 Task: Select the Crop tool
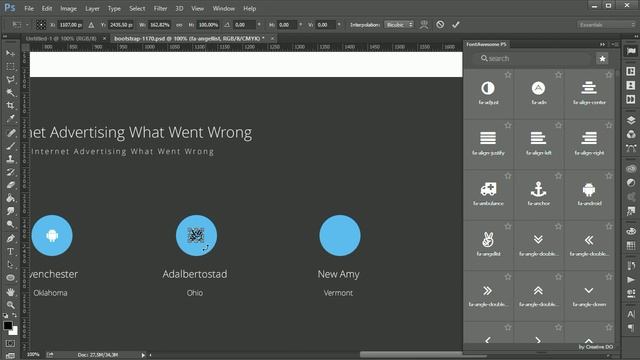[x=10, y=105]
